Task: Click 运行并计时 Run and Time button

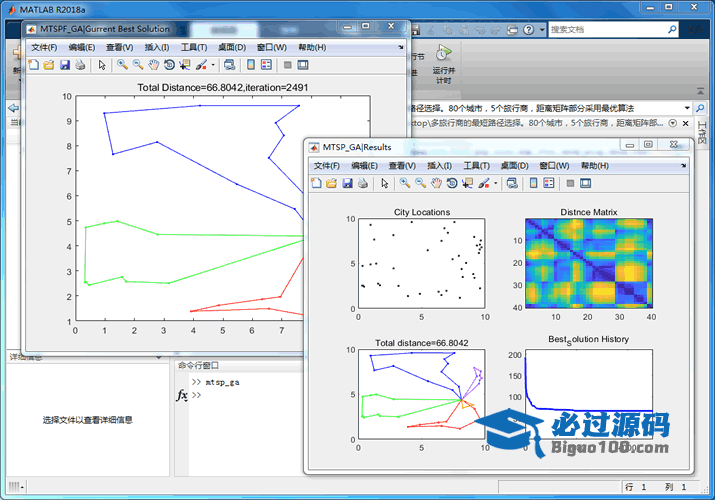Action: click(444, 64)
